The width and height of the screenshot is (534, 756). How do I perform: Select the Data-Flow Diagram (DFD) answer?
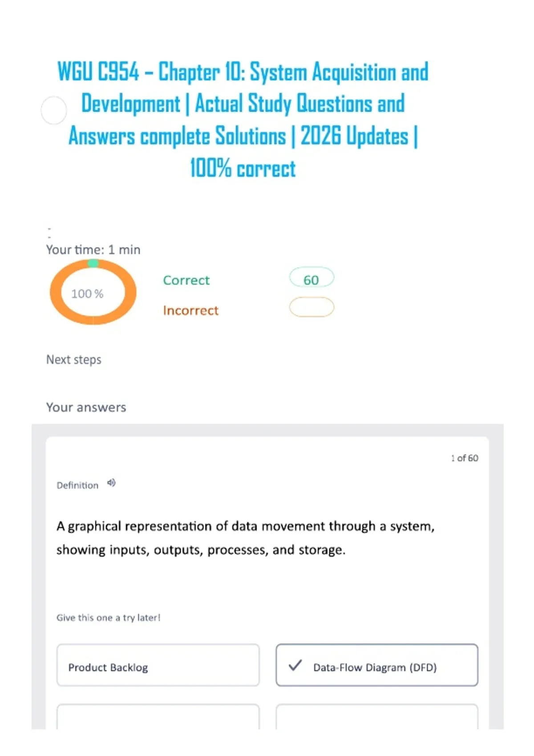(x=377, y=665)
